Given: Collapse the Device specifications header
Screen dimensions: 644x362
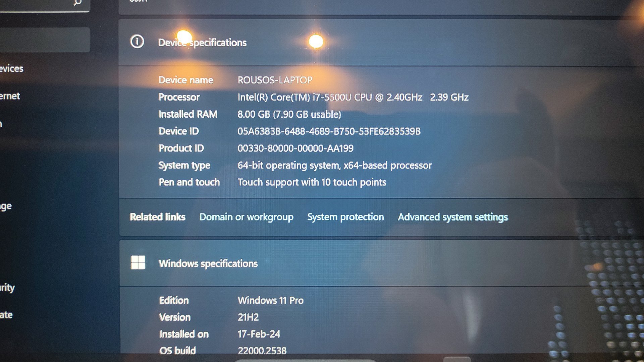Looking at the screenshot, I should (381, 42).
